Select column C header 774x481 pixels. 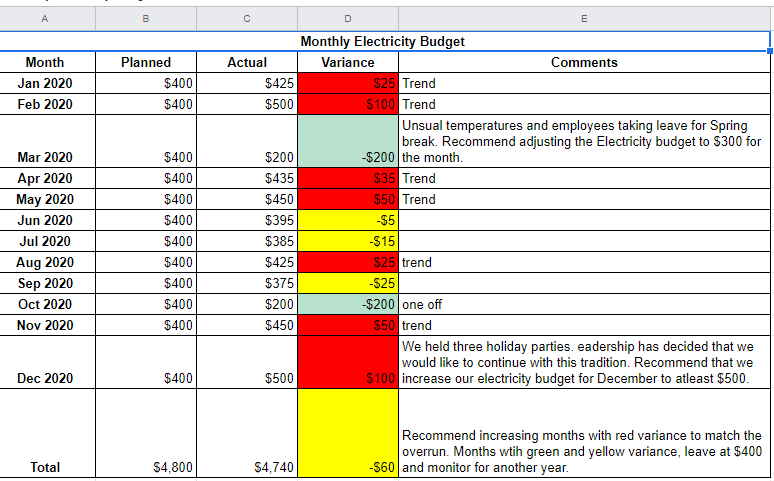[247, 19]
